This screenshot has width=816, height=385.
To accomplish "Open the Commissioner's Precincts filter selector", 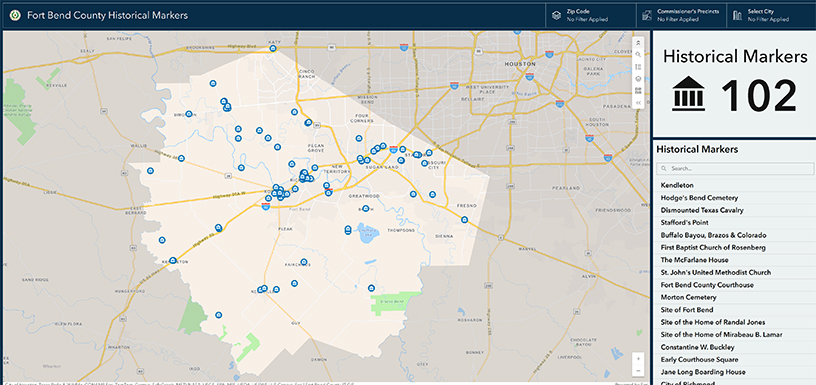I will click(681, 15).
